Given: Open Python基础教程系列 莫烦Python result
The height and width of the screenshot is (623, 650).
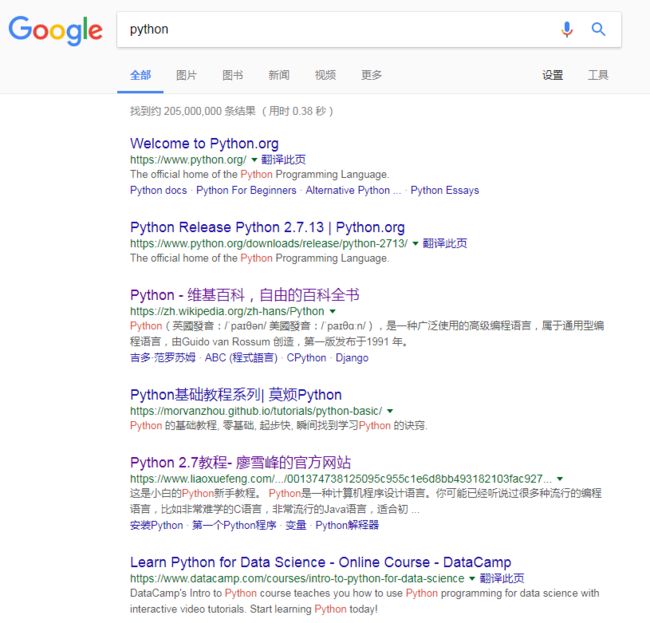Looking at the screenshot, I should click(236, 395).
